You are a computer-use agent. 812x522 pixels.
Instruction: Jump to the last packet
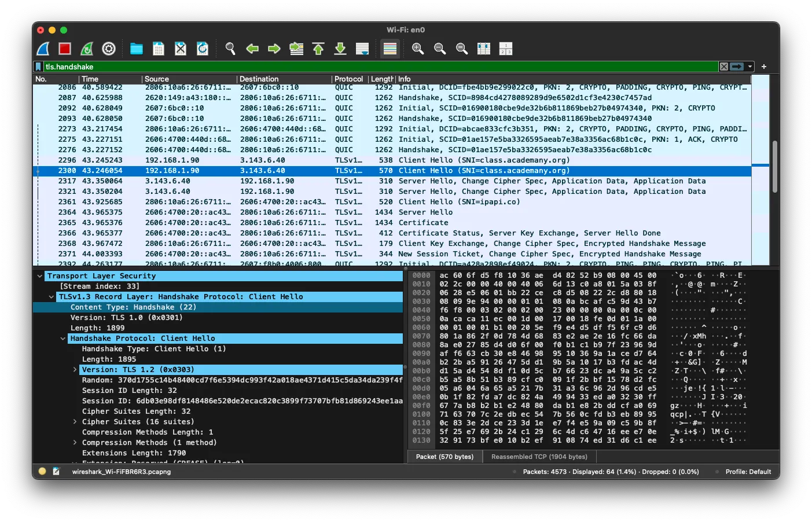(340, 49)
